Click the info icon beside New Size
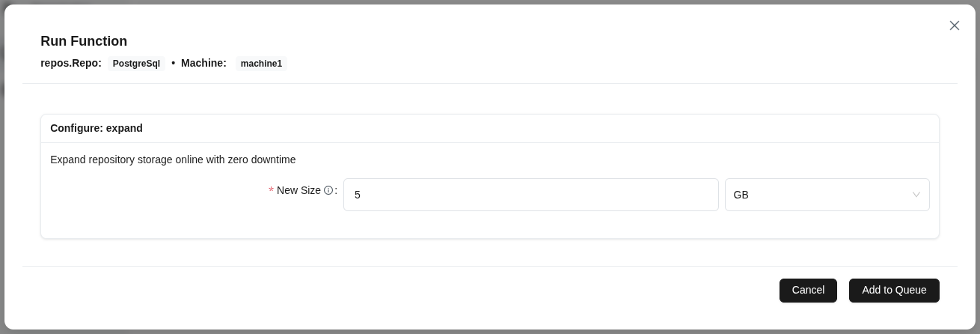 click(x=328, y=191)
